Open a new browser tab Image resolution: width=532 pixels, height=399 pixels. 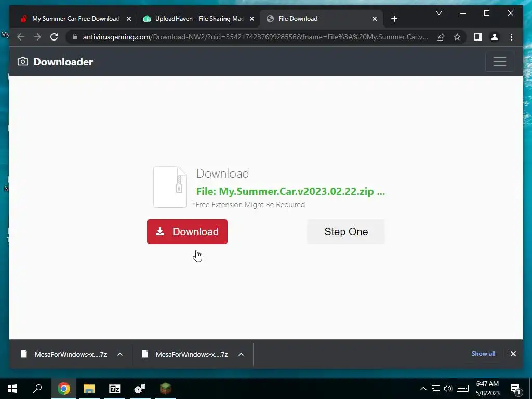pos(394,19)
